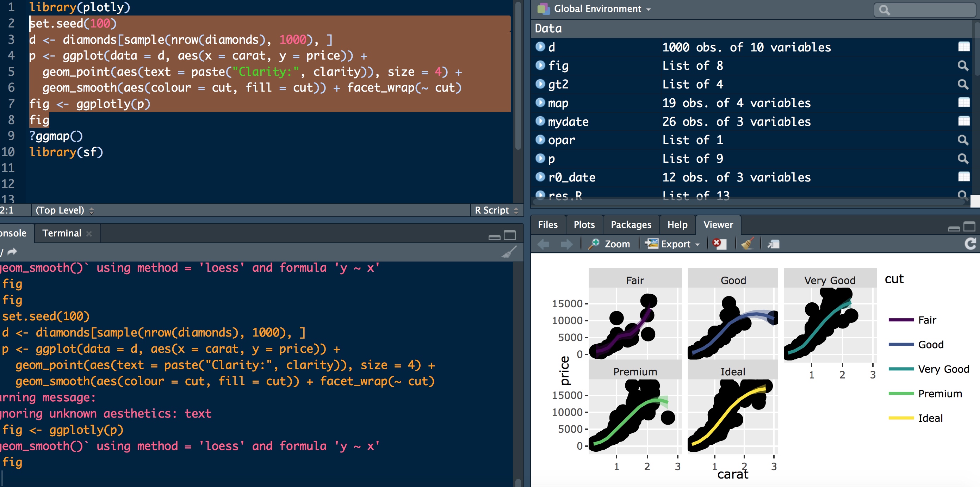Clear console using broom icon
Screen dimensions: 980x487
509,252
